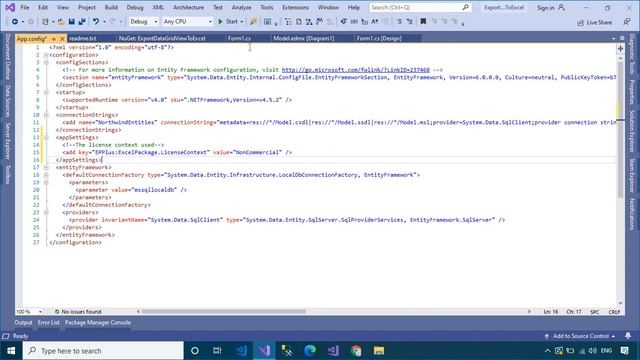This screenshot has height=360, width=640.
Task: Open the Error List panel tab
Action: pos(49,322)
